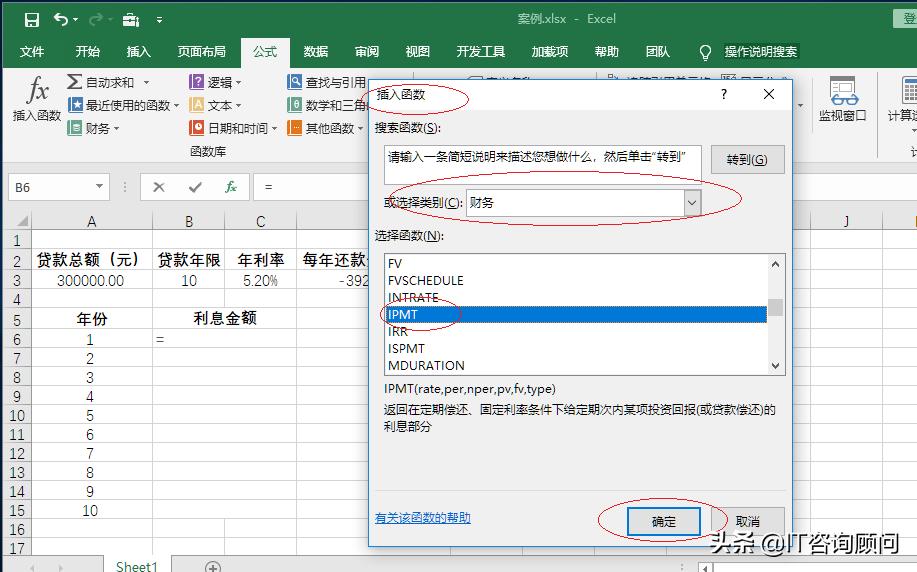Click the fx 插入函数 ribbon button
The image size is (917, 572).
(37, 98)
